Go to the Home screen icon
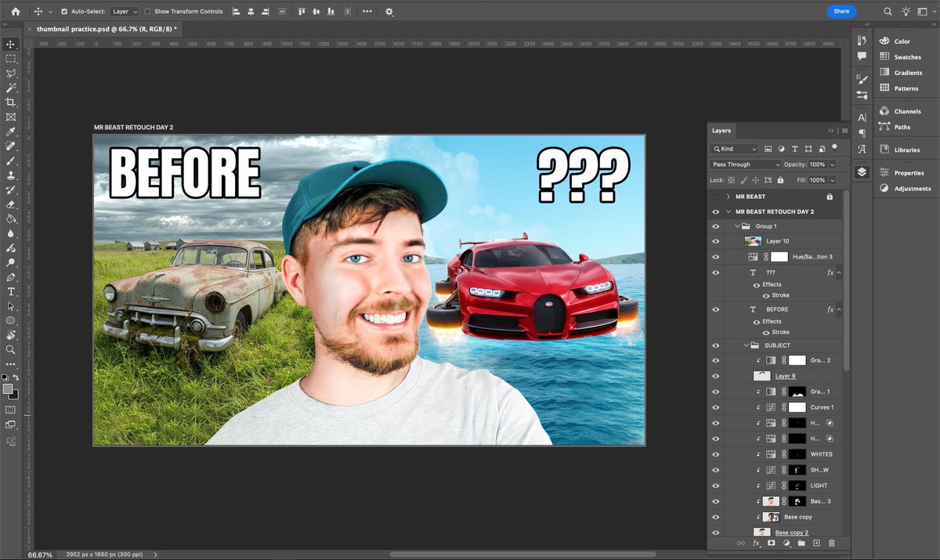This screenshot has height=560, width=940. [16, 12]
